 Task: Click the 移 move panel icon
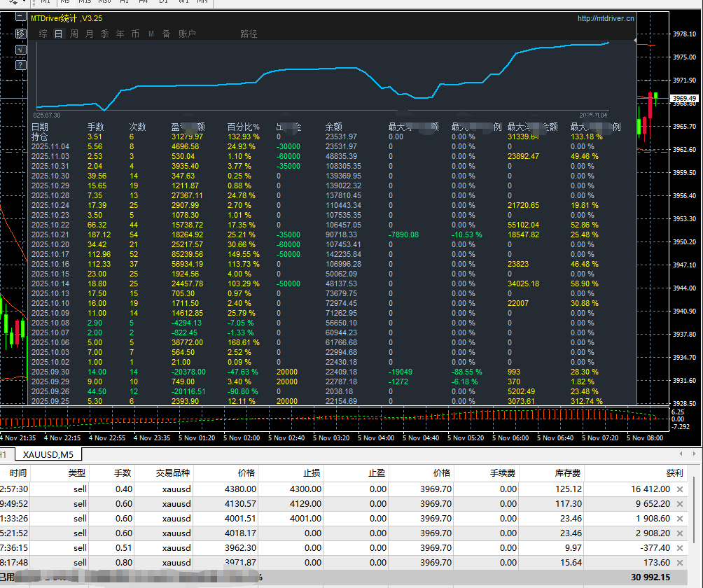point(20,34)
